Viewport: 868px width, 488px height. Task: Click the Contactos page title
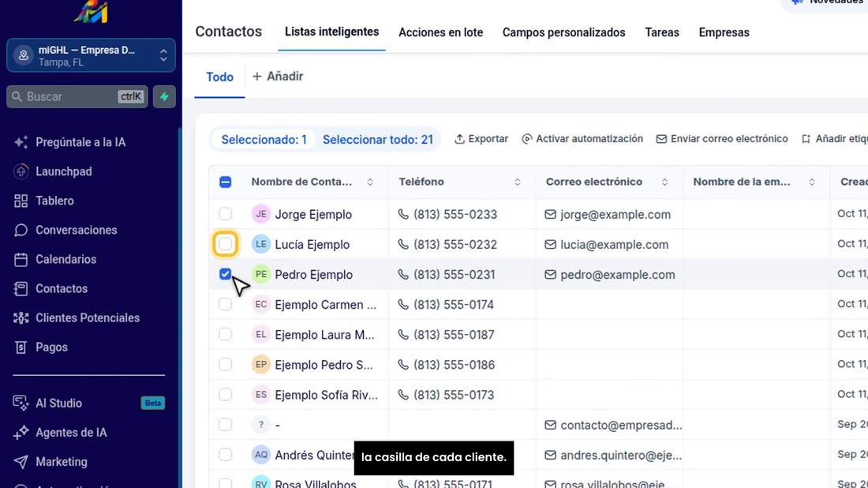[229, 32]
